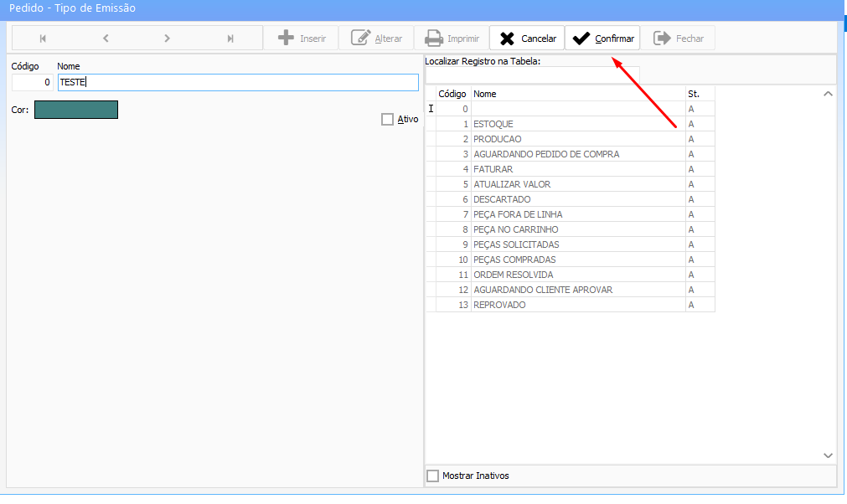Check the Mostrar Inativos box
This screenshot has width=847, height=504.
(x=433, y=476)
